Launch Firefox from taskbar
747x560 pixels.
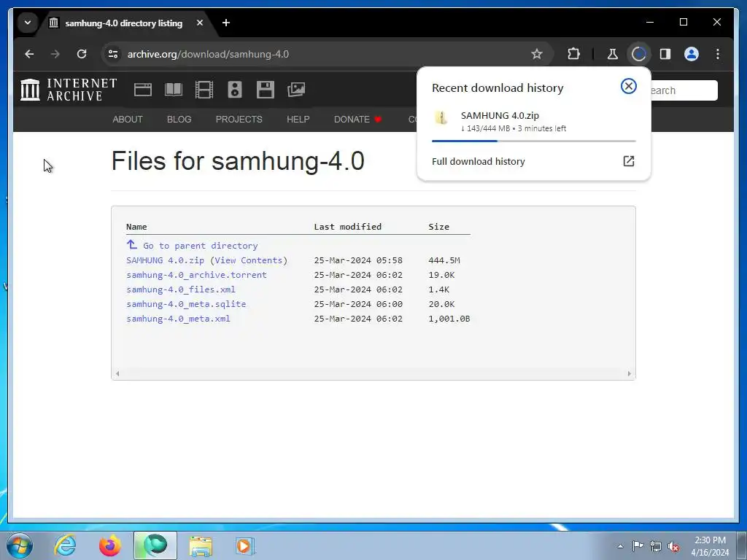(x=110, y=545)
